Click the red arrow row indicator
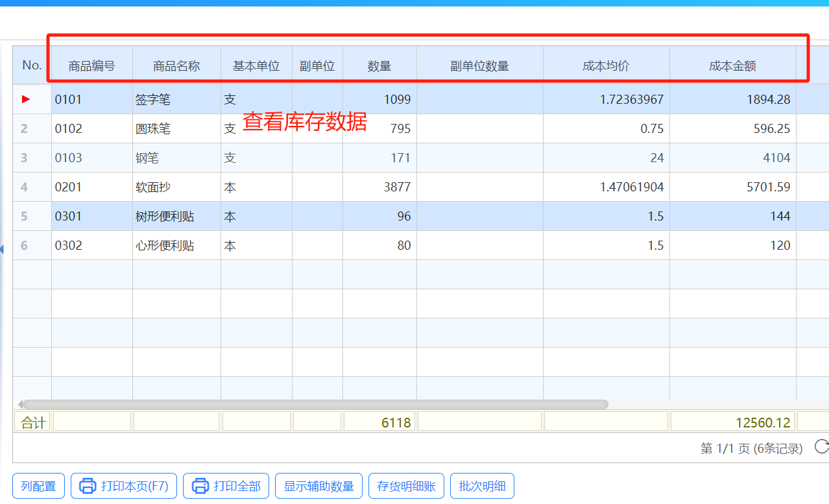This screenshot has height=504, width=829. click(26, 99)
